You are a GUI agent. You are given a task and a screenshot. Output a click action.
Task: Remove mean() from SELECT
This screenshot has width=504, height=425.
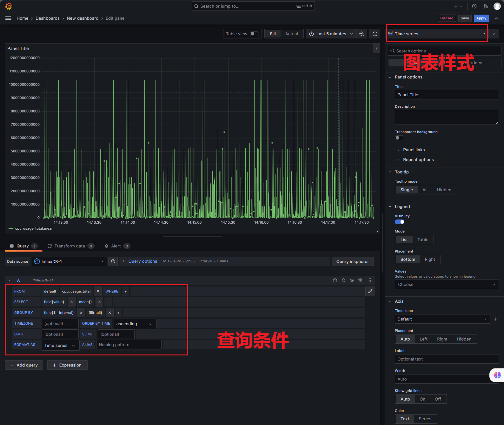pos(99,302)
